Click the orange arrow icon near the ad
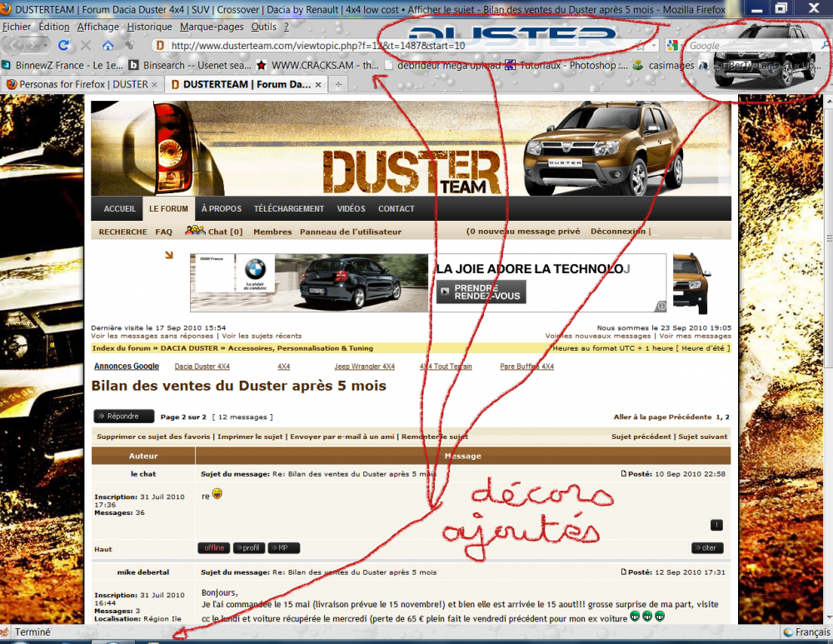The height and width of the screenshot is (644, 833). click(x=169, y=255)
